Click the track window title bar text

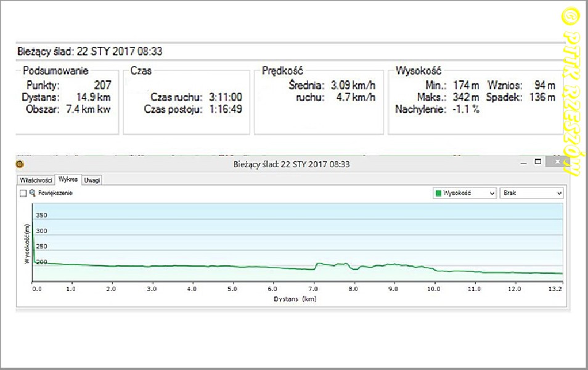click(293, 164)
